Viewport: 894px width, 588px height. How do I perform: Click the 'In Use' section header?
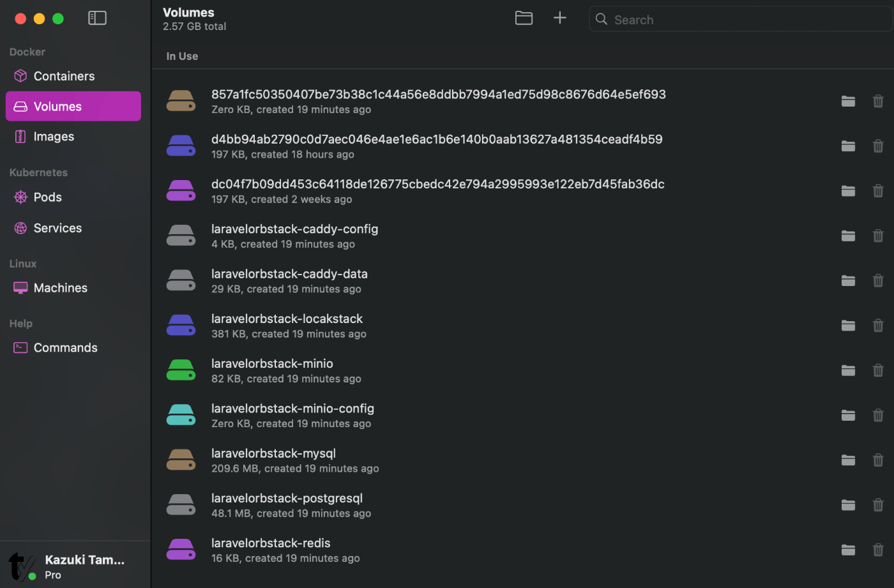click(182, 56)
